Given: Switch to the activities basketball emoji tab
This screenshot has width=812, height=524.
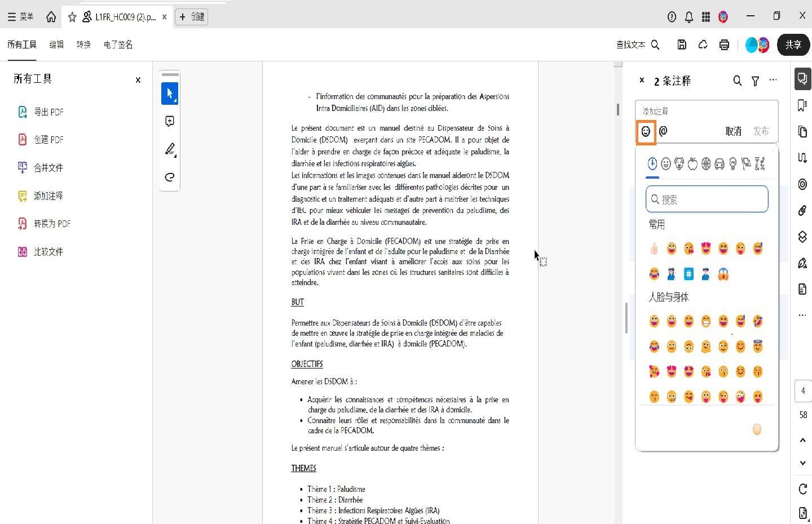Looking at the screenshot, I should tap(706, 164).
